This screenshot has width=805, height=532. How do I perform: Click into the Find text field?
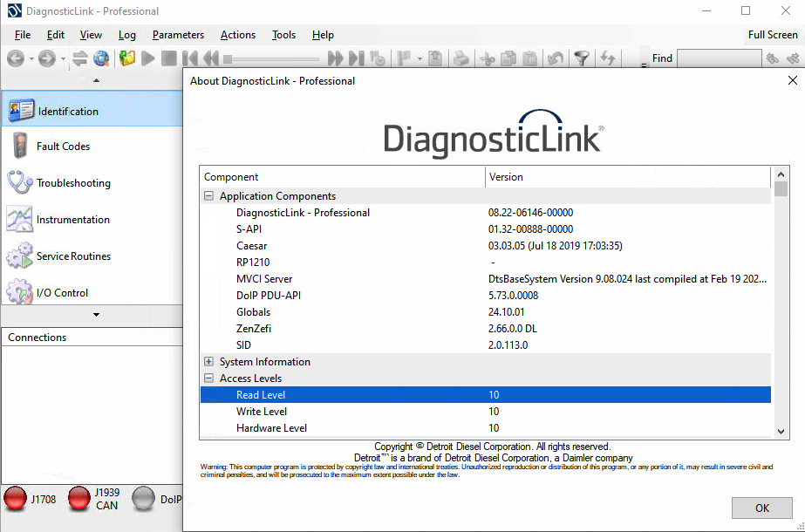point(720,58)
